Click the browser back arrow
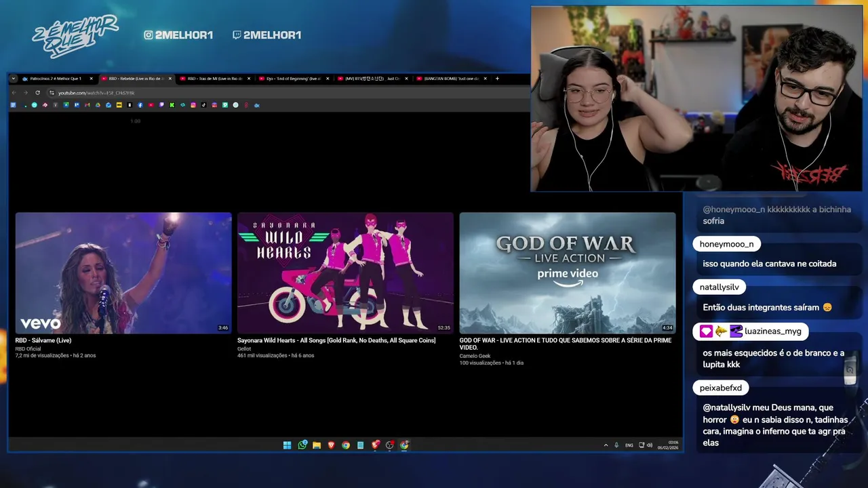 [x=14, y=92]
